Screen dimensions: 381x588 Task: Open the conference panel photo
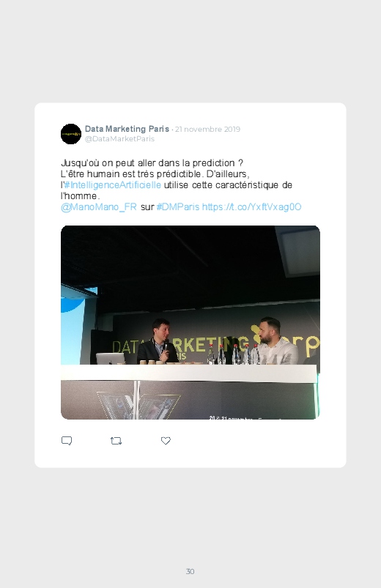click(x=190, y=322)
